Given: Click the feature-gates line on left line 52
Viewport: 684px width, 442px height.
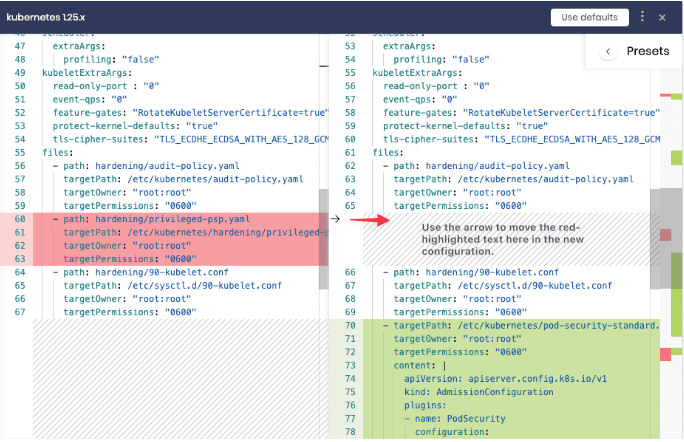Looking at the screenshot, I should (x=190, y=113).
